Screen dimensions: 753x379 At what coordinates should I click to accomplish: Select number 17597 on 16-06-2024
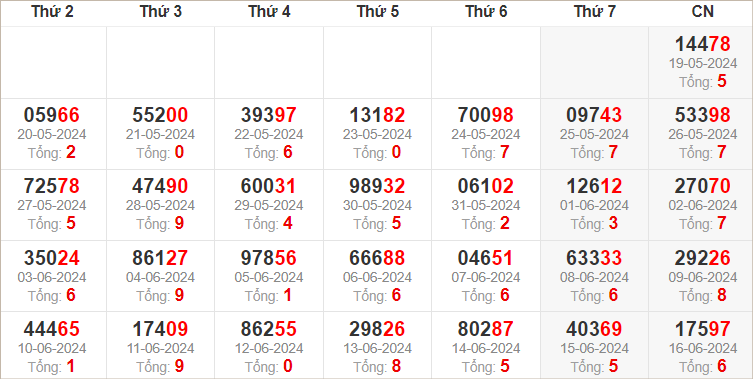pyautogui.click(x=703, y=329)
